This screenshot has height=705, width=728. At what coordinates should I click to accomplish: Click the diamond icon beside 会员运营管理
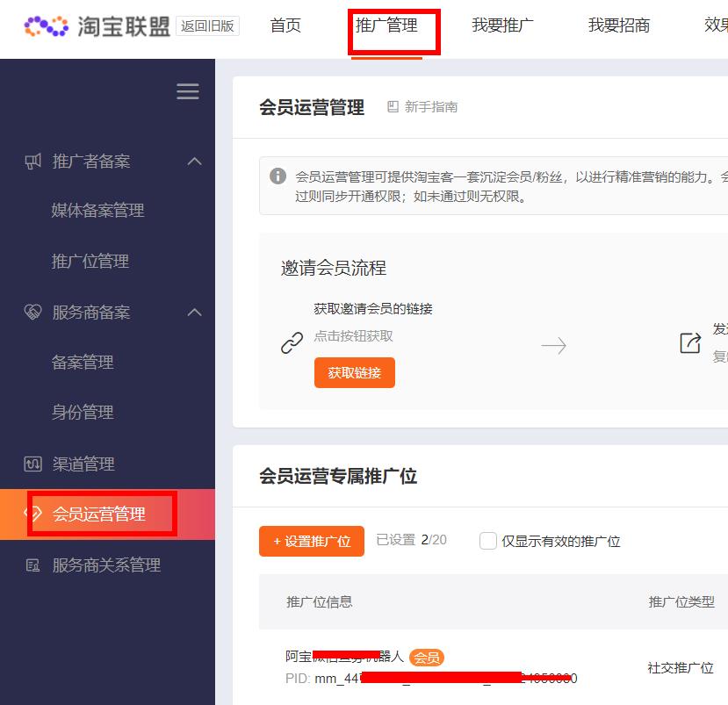(33, 514)
